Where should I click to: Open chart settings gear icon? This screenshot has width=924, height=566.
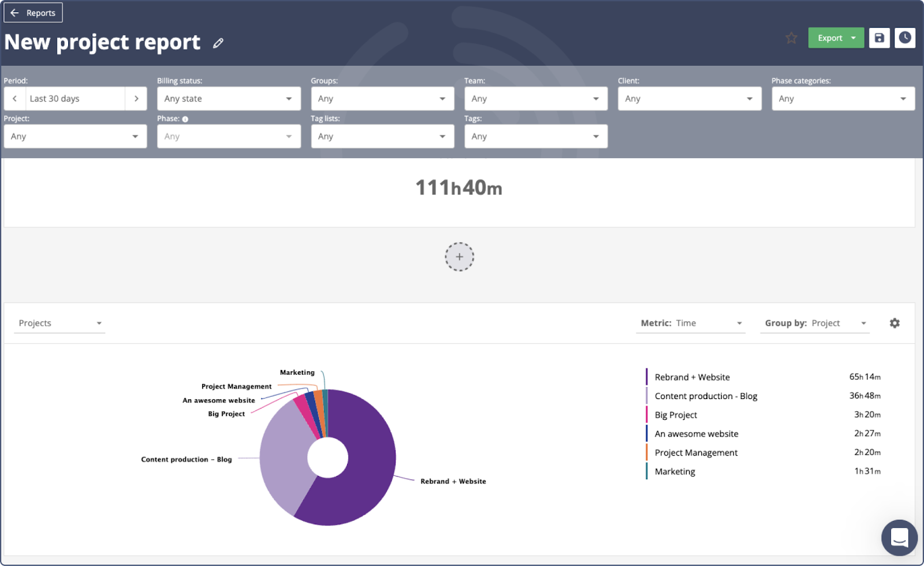point(895,323)
